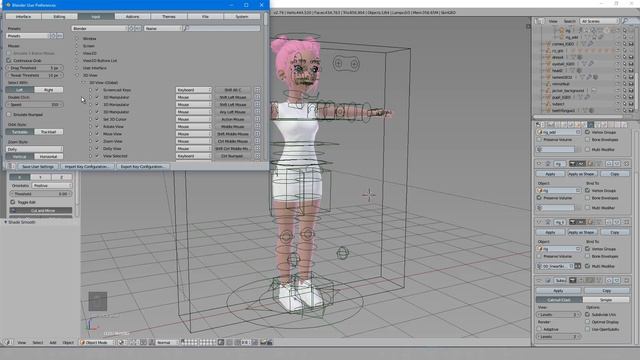
Task: Switch to the Add-ons preferences tab
Action: tap(132, 16)
